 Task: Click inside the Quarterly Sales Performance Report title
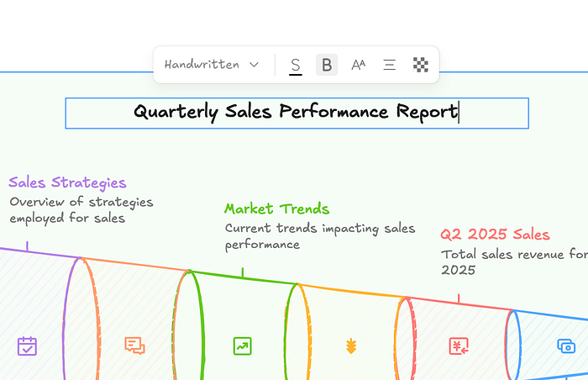point(297,113)
